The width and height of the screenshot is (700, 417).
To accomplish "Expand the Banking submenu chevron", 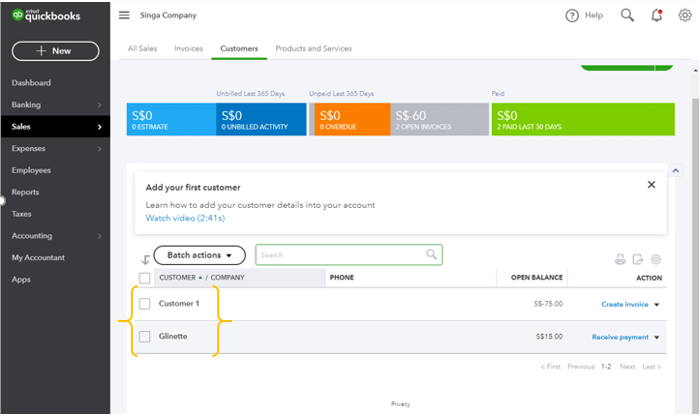I will (x=100, y=105).
